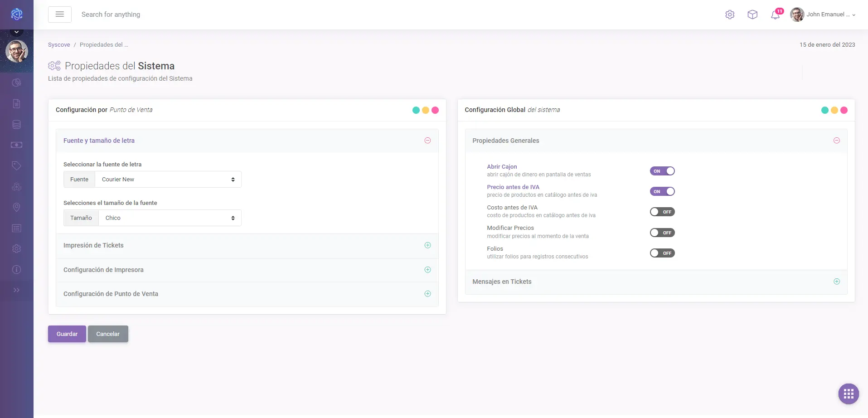Screen dimensions: 868x418
Task: Enable the Costo antes de IVA switch
Action: click(x=662, y=212)
